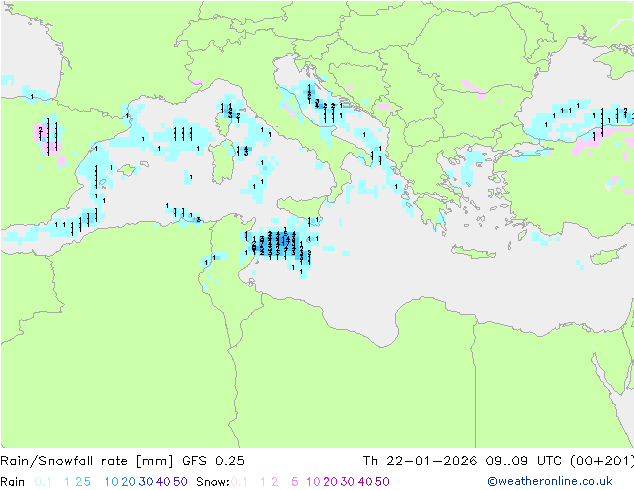Pick the Rain legend 0.1 value

43,482
